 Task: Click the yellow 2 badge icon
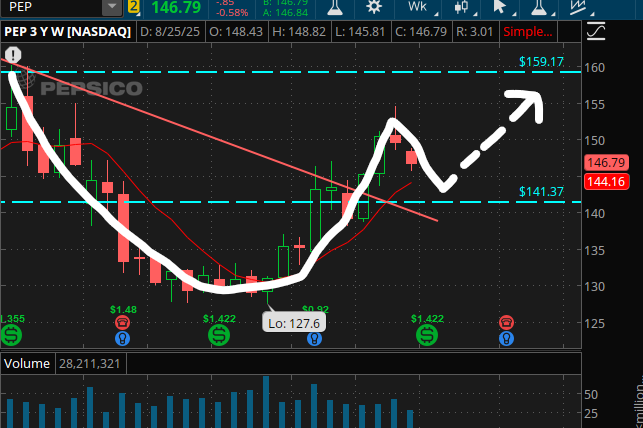click(133, 7)
